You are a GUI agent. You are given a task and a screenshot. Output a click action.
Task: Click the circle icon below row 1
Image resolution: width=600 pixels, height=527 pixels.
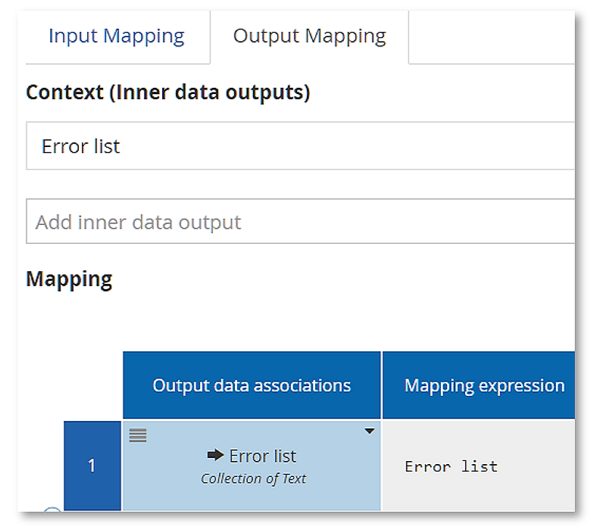[52, 516]
